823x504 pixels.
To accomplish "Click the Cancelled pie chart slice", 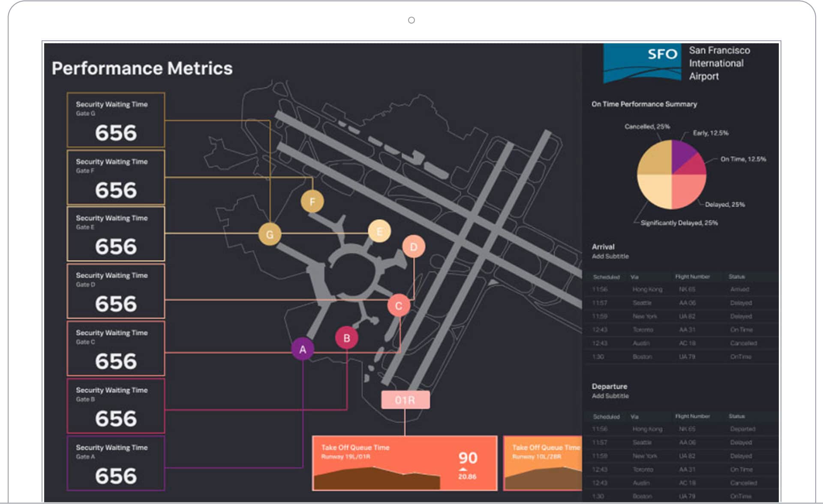I will pos(655,158).
